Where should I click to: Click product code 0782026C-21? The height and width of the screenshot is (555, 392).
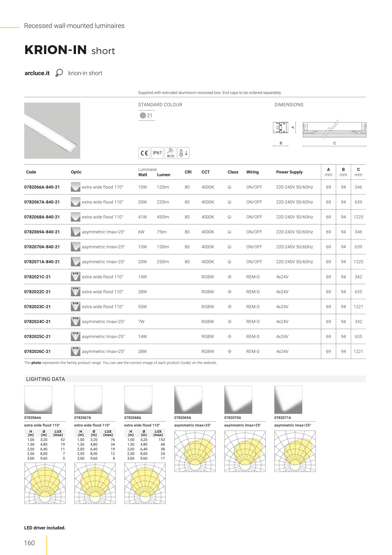pyautogui.click(x=37, y=352)
